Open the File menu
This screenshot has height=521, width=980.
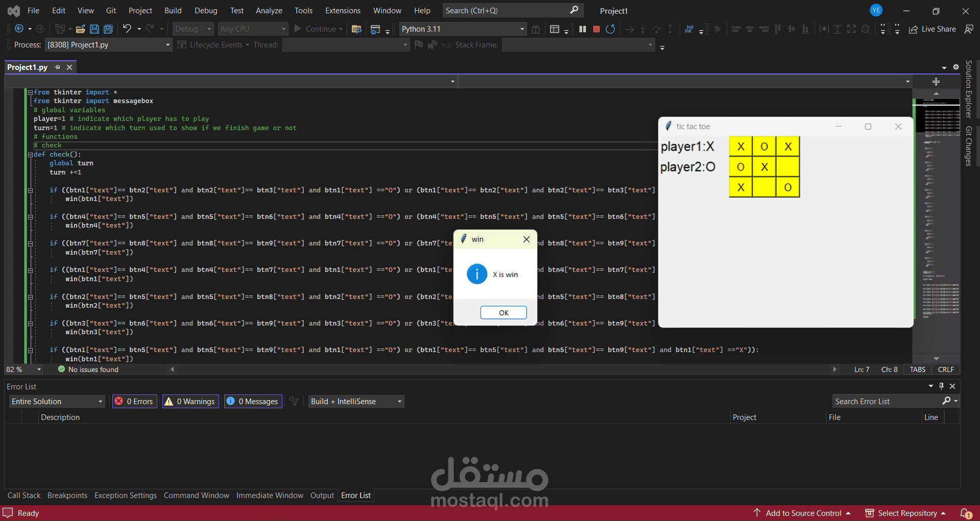point(33,10)
